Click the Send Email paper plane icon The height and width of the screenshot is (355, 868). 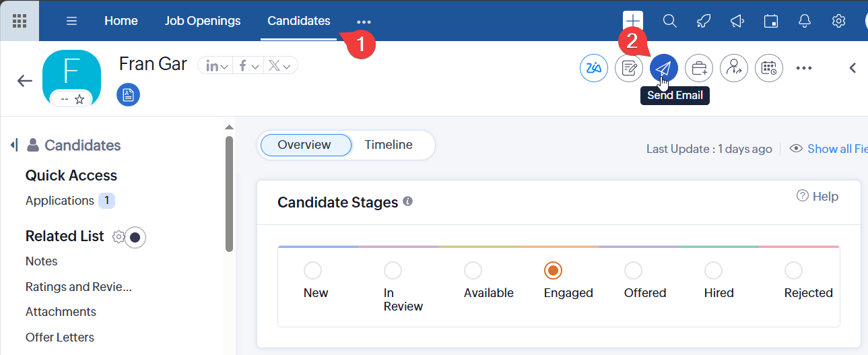[x=664, y=68]
